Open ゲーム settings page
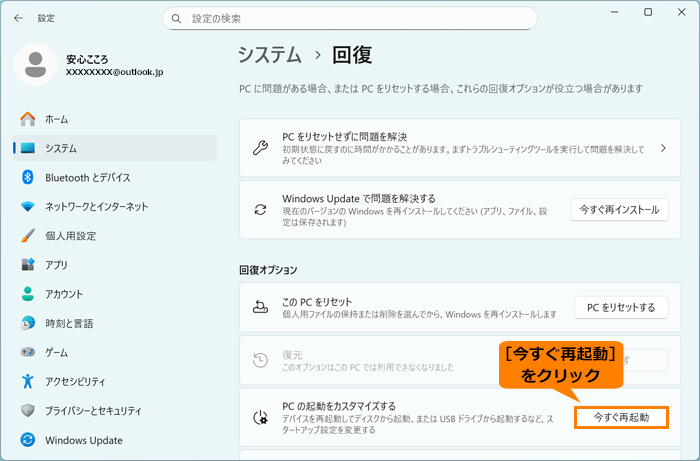700x461 pixels. coord(115,353)
